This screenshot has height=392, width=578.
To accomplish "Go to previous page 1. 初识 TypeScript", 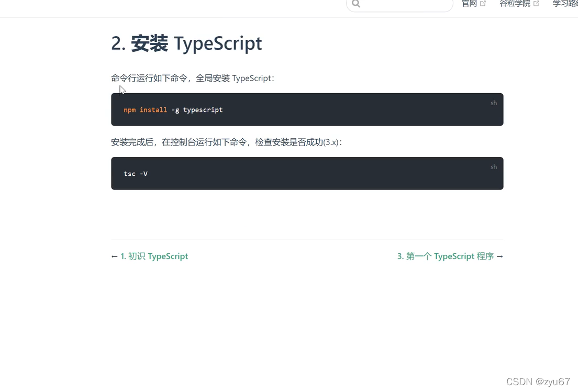I will point(154,256).
